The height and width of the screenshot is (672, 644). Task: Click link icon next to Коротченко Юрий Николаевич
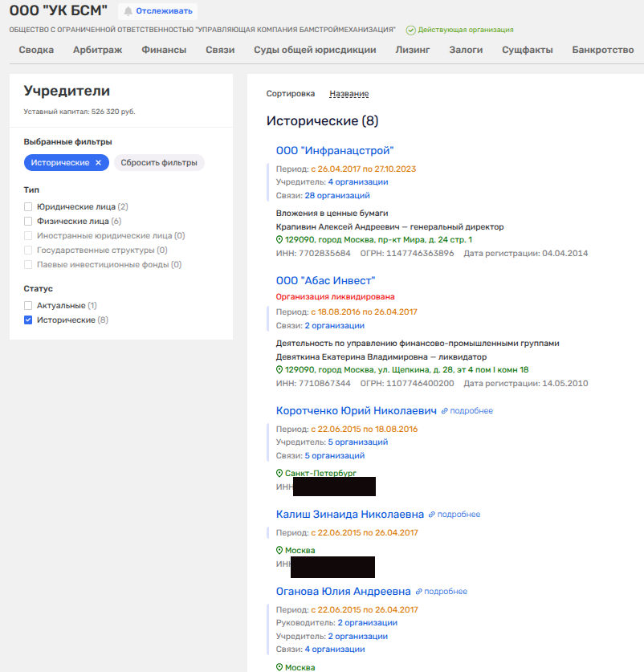[444, 411]
